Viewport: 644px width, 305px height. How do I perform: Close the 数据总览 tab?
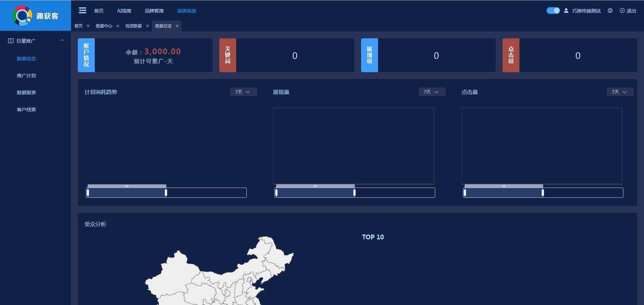(x=177, y=26)
